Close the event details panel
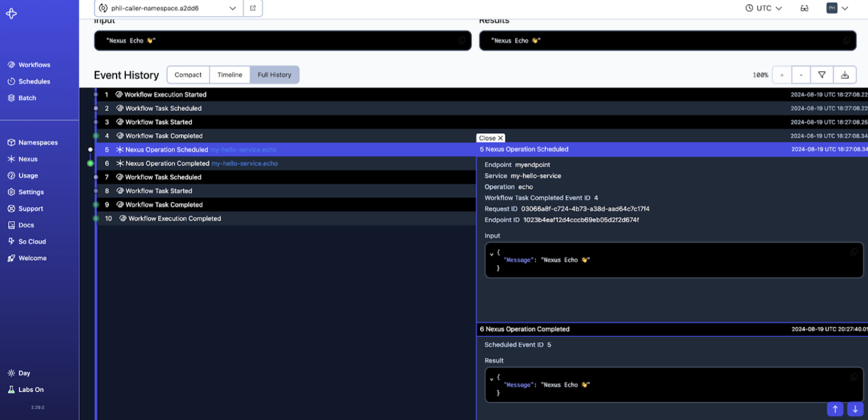Viewport: 868px width, 420px height. pos(490,138)
